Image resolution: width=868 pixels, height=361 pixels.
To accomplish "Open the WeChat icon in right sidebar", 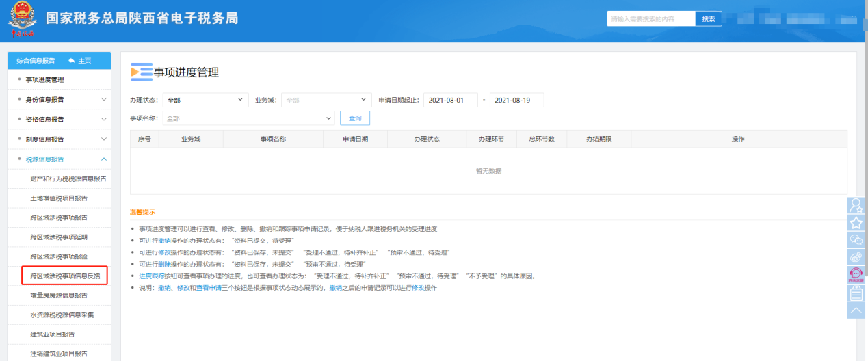I will pyautogui.click(x=856, y=240).
